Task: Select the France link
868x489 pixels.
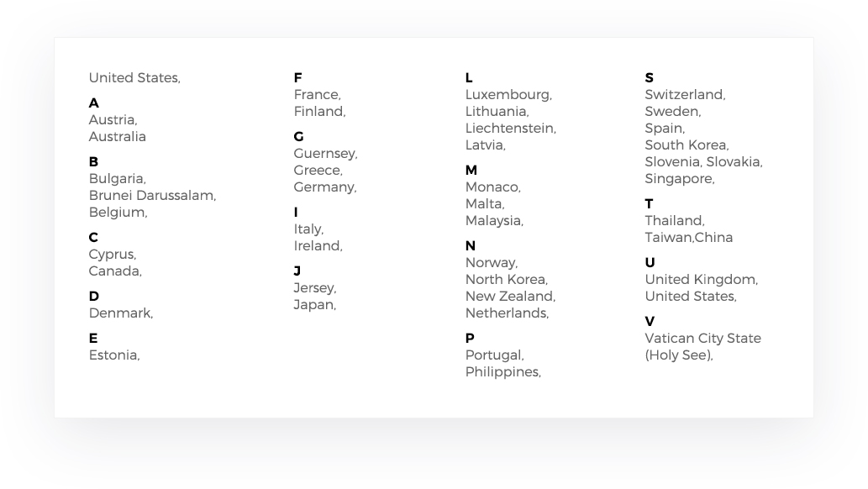Action: [x=316, y=95]
